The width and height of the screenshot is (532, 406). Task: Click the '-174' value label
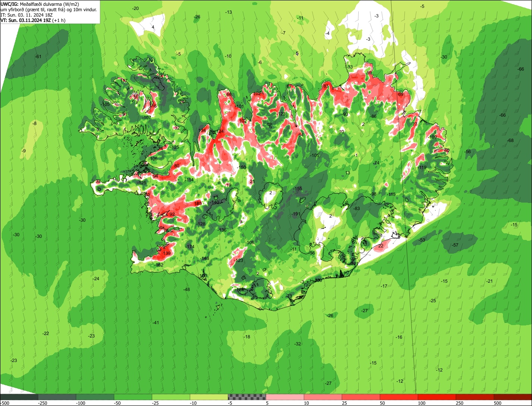[190, 247]
